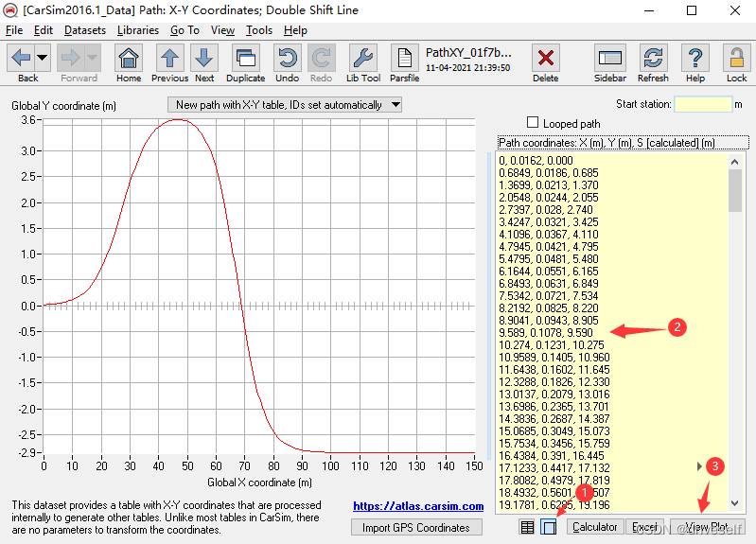Select row "0.6849, 0.0186, 0.685"
Image resolution: width=756 pixels, height=544 pixels.
pyautogui.click(x=548, y=172)
